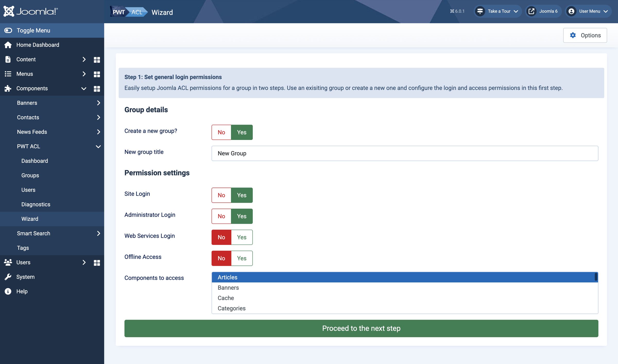This screenshot has height=364, width=618.
Task: Select the Wizard menu item
Action: coord(52,219)
